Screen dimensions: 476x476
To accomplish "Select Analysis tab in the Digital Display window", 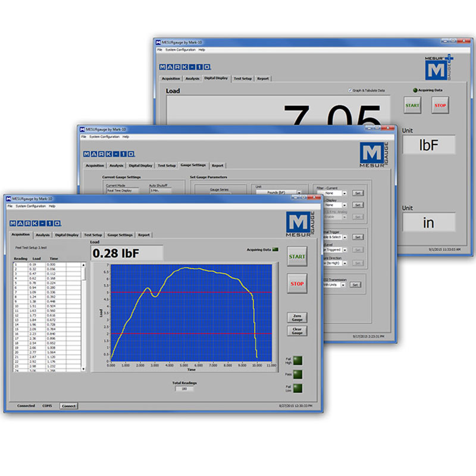I will [192, 79].
